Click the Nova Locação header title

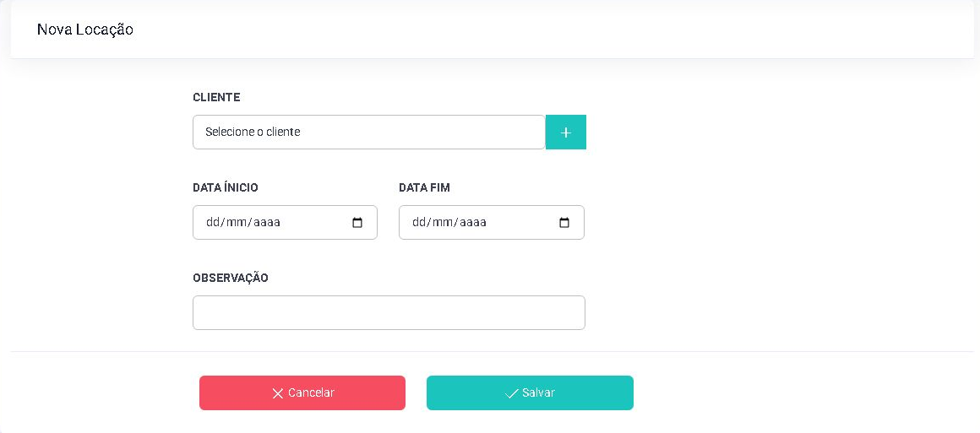[x=85, y=30]
